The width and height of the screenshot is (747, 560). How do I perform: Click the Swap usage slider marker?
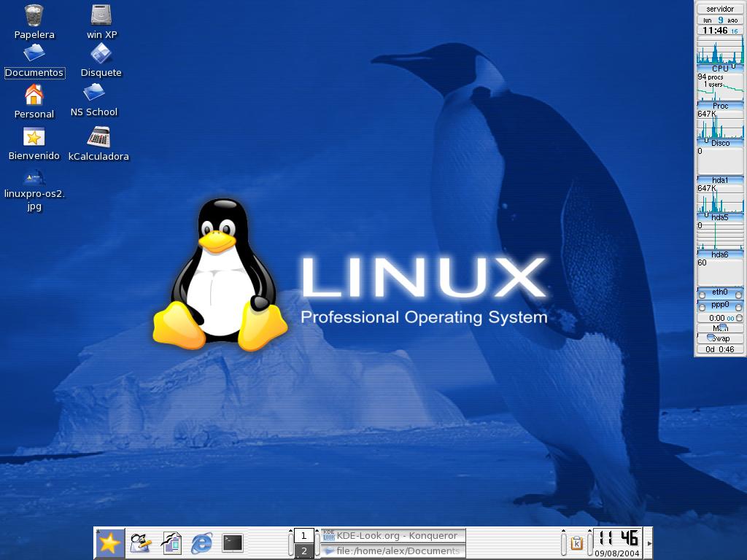click(x=711, y=337)
